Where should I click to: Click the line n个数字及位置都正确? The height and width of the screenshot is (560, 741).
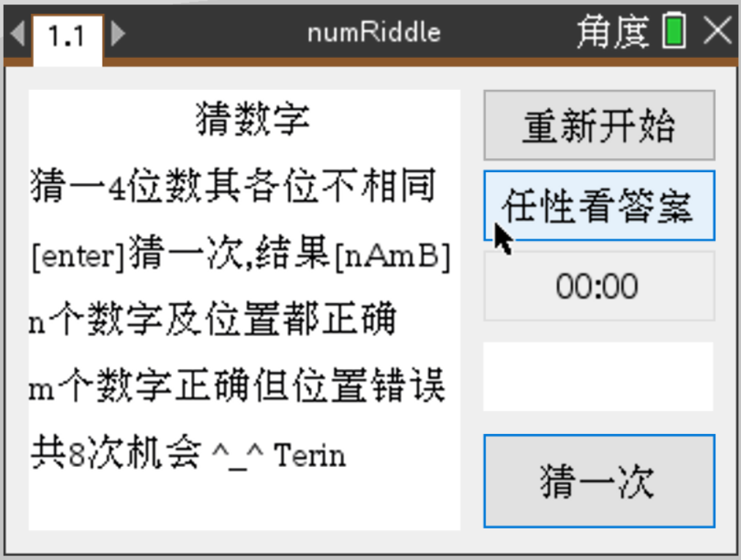click(212, 319)
